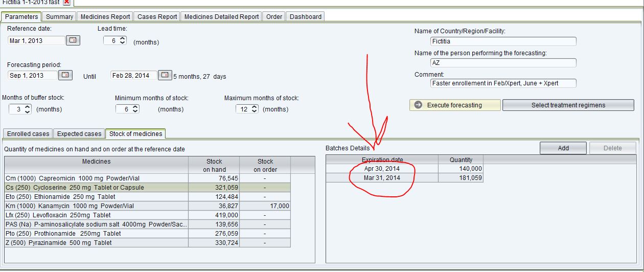
Task: Click Levofloxacin stock on hand 419,000
Action: point(214,215)
